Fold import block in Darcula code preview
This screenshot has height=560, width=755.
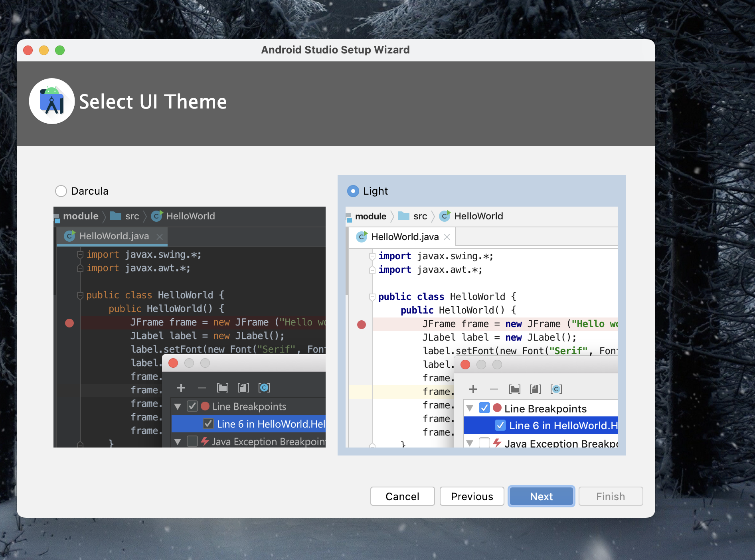tap(80, 254)
